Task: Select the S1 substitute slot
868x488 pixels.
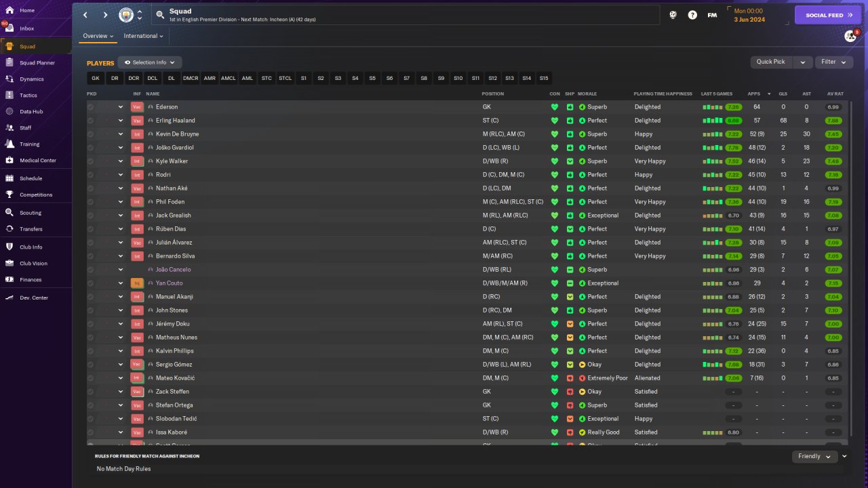Action: coord(304,78)
